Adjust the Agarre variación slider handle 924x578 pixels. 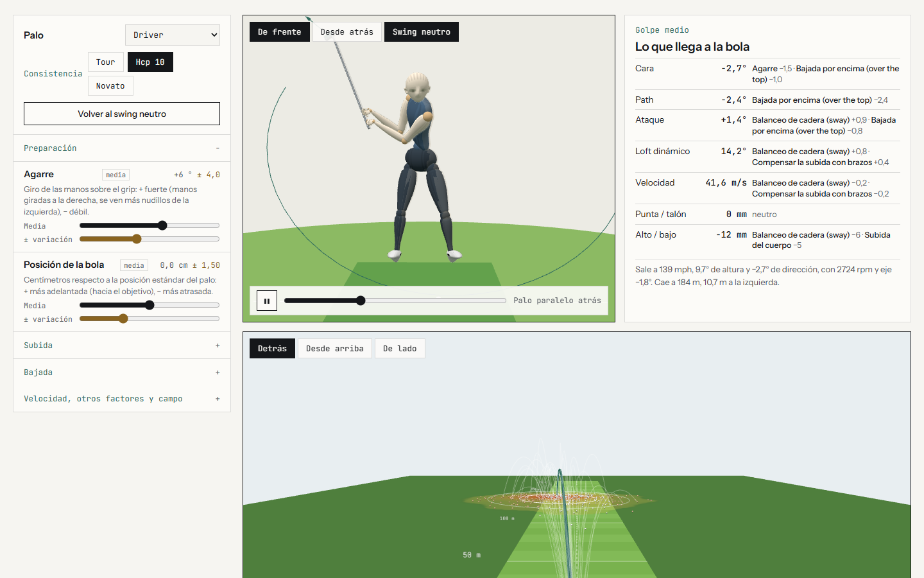point(137,239)
